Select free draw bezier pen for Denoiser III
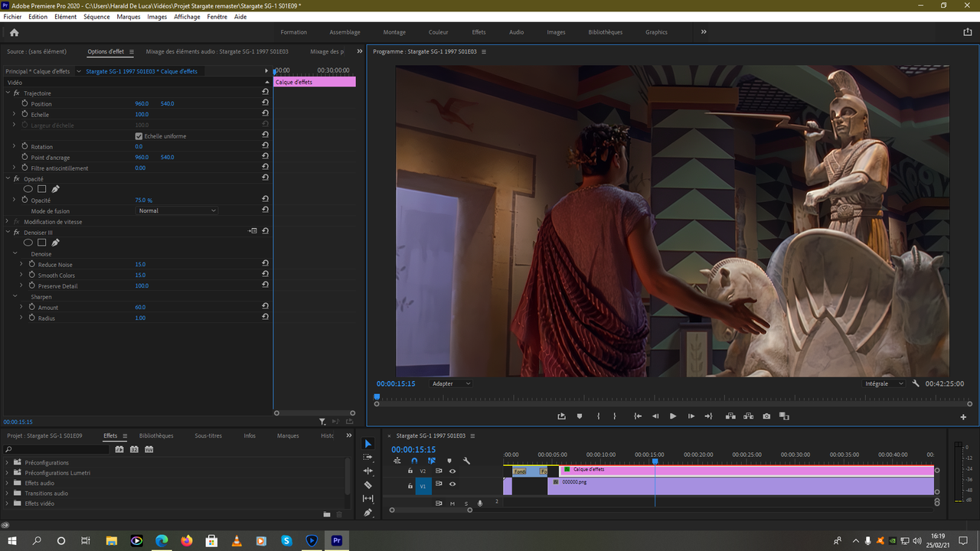This screenshot has width=980, height=551. [x=55, y=243]
